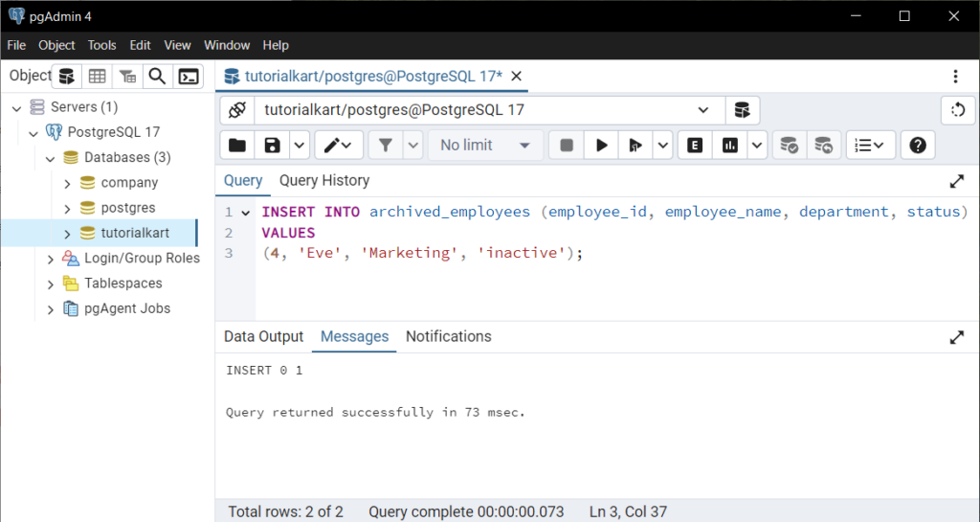Viewport: 980px width, 522px height.
Task: Click the Filtered Rows icon in object explorer
Action: (x=127, y=77)
